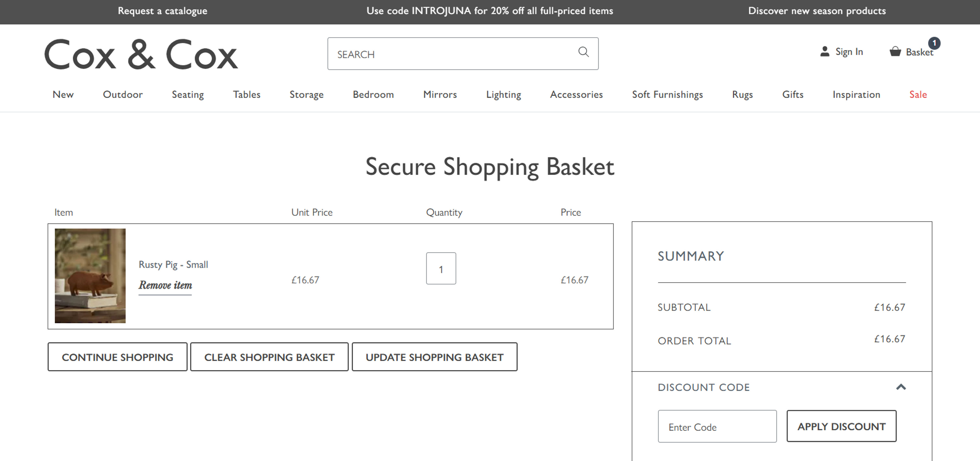Click the quantity box for Rusty Pig

[441, 268]
